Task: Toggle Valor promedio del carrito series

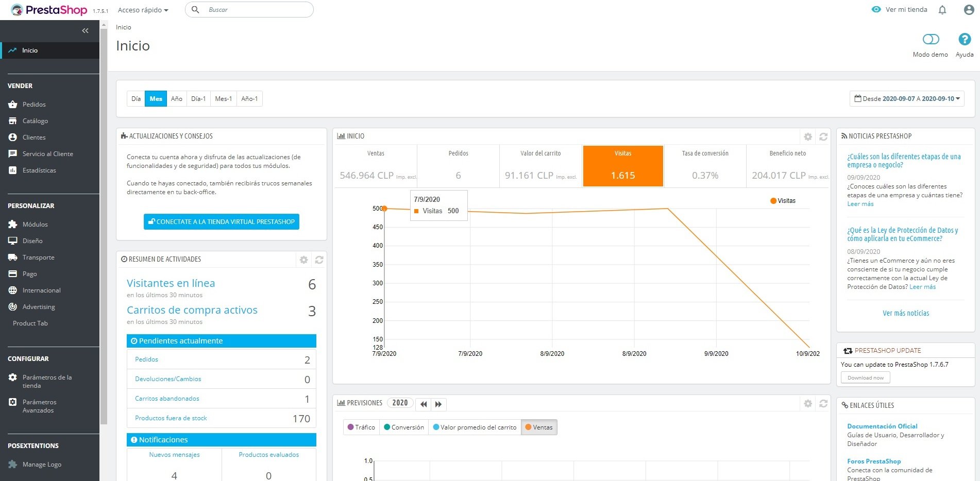Action: coord(475,427)
